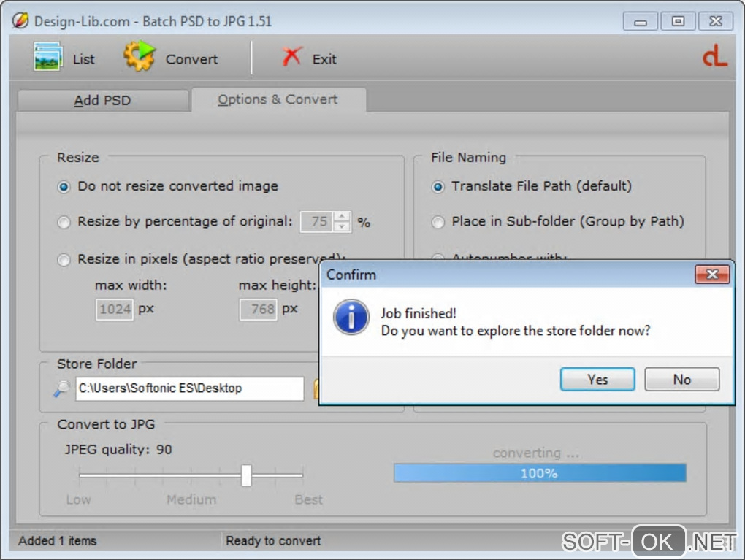This screenshot has width=745, height=560.
Task: Start conversion with the Convert gear icon
Action: [140, 56]
